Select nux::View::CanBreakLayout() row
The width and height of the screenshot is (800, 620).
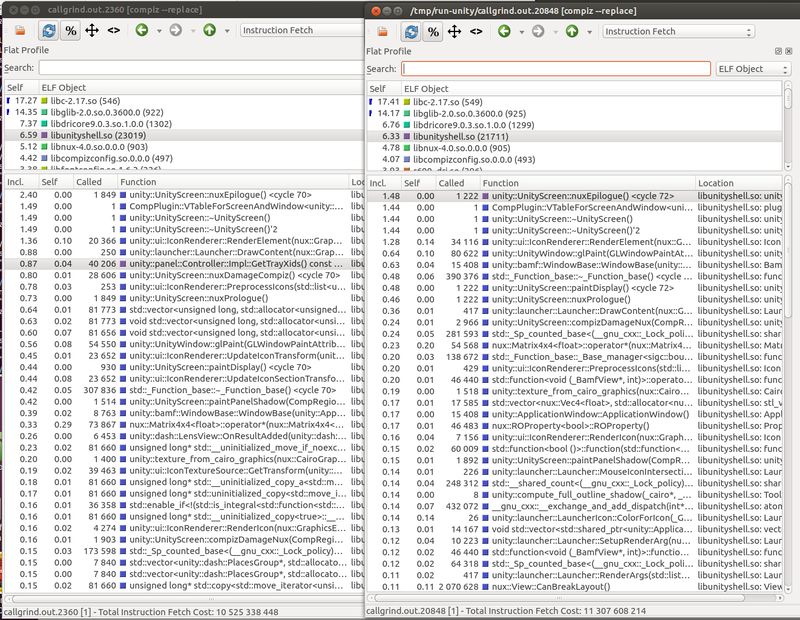(574, 586)
